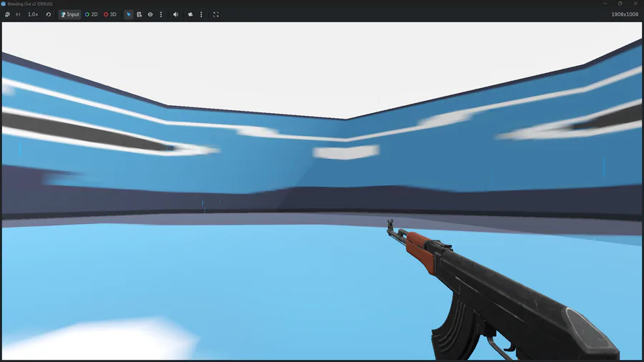Toggle selection visibility eye icon

tap(150, 14)
